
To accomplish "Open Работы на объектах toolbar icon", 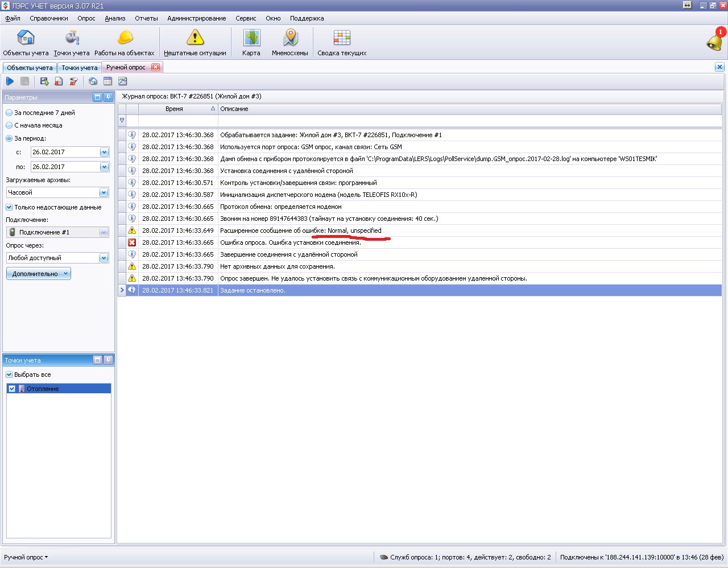I will point(125,43).
